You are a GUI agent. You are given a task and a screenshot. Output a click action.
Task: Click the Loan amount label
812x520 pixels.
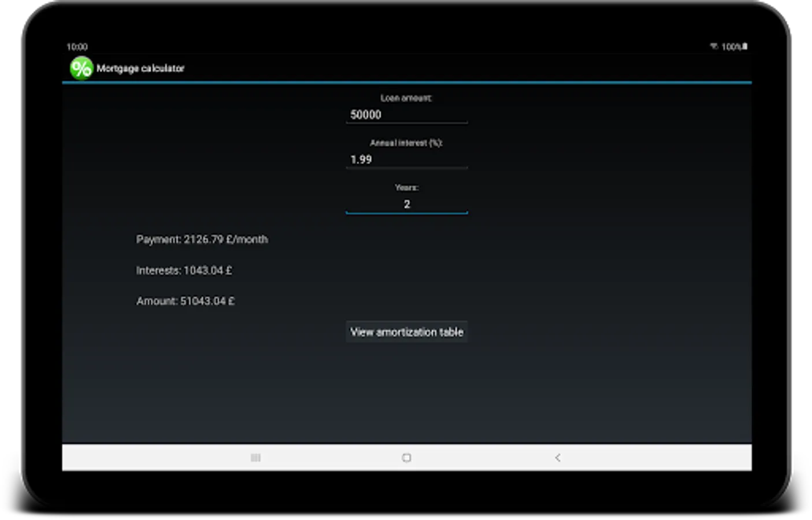point(406,98)
